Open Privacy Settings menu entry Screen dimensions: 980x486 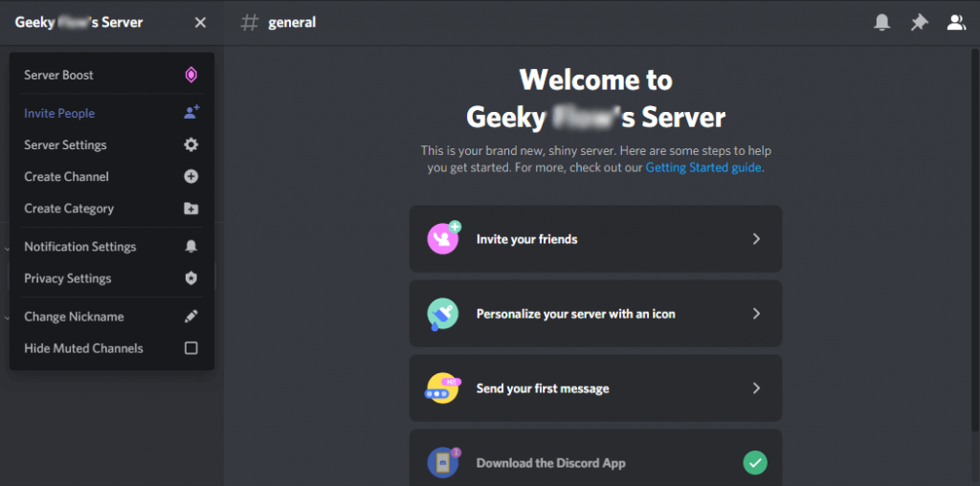click(111, 278)
